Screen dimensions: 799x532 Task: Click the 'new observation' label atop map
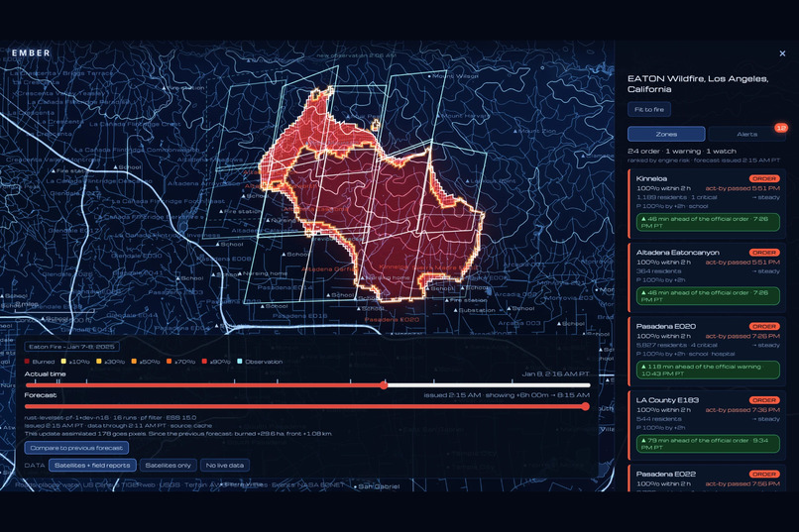coord(357,55)
